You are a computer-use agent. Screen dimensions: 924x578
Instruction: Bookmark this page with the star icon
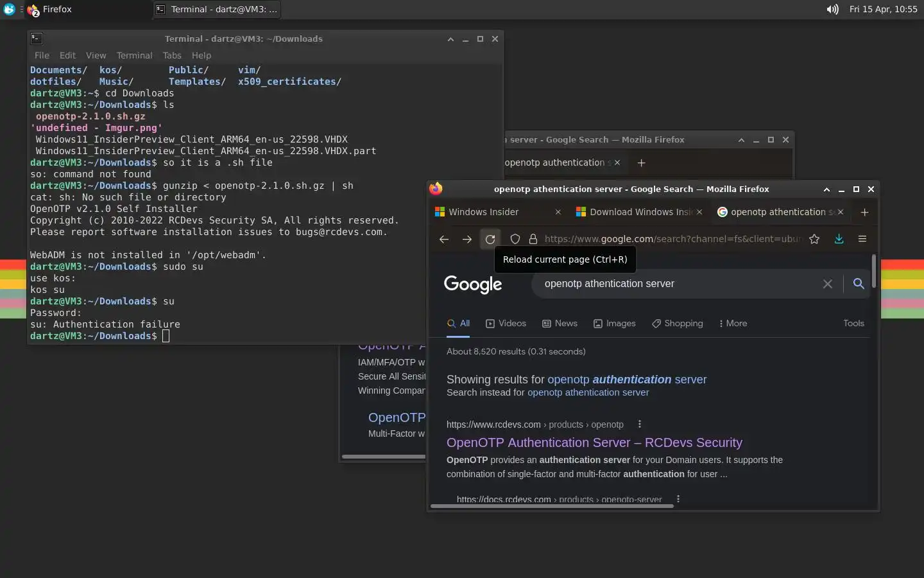coord(814,239)
